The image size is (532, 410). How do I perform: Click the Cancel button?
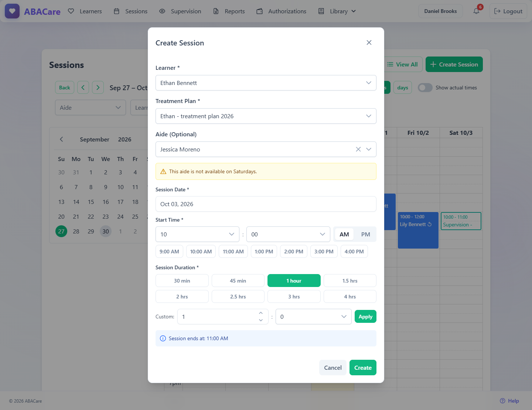pyautogui.click(x=332, y=368)
